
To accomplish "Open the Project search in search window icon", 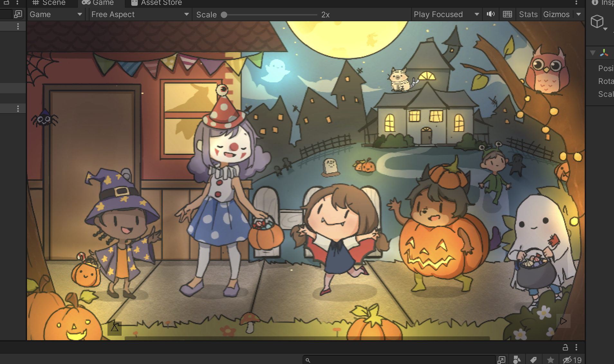I will [501, 360].
